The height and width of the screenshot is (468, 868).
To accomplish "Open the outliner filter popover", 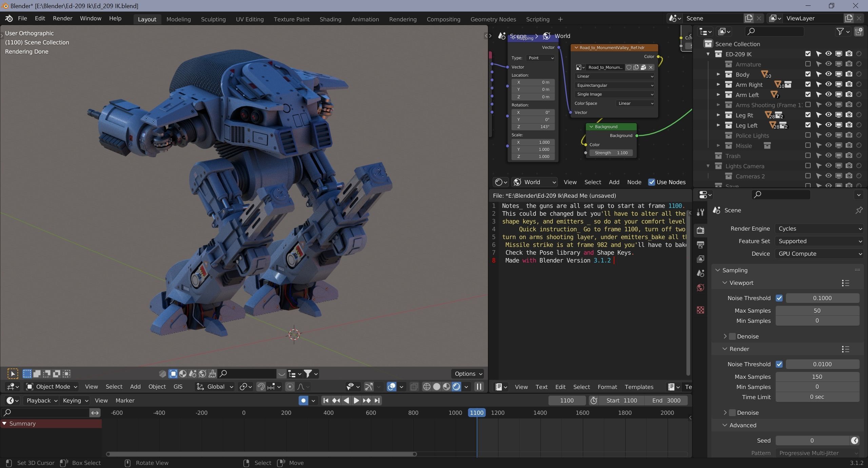I will coord(843,32).
